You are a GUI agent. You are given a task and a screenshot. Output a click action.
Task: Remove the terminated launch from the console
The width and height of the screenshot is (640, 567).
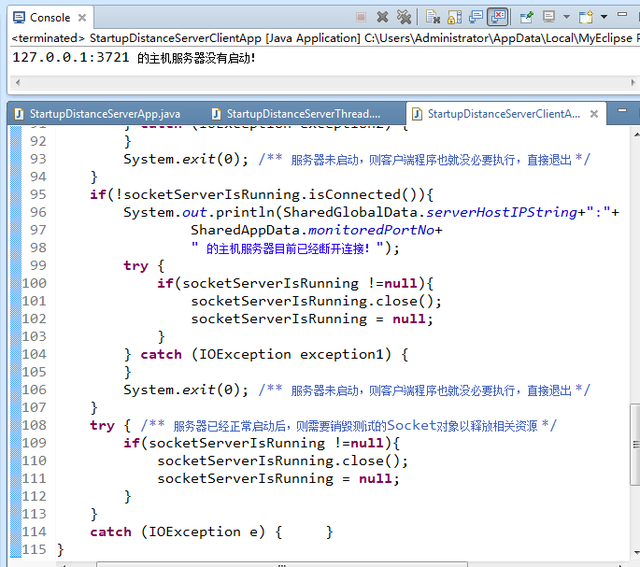click(382, 17)
